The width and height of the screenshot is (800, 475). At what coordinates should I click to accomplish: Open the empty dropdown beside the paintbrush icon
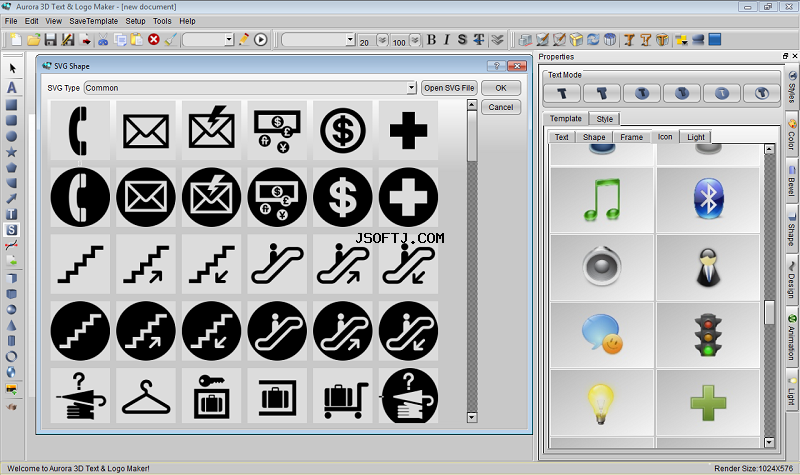(229, 40)
